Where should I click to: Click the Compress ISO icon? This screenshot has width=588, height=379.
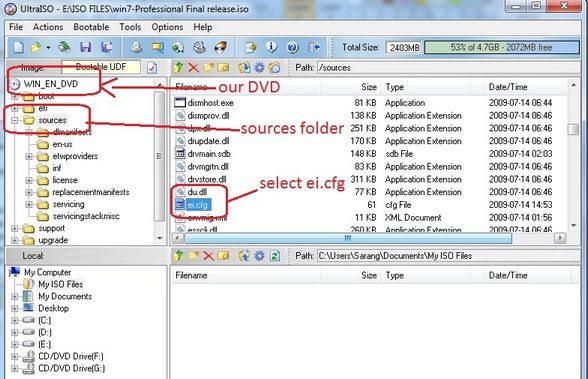pos(178,47)
